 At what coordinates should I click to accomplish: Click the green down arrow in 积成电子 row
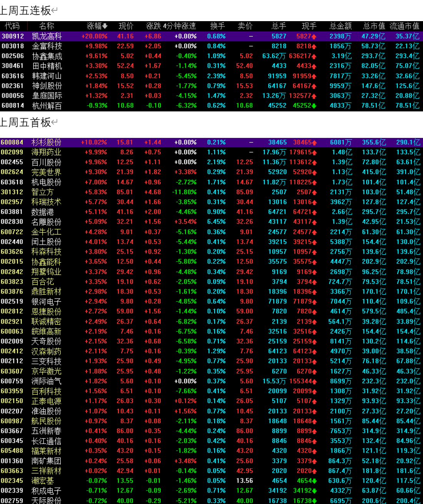pos(315,491)
